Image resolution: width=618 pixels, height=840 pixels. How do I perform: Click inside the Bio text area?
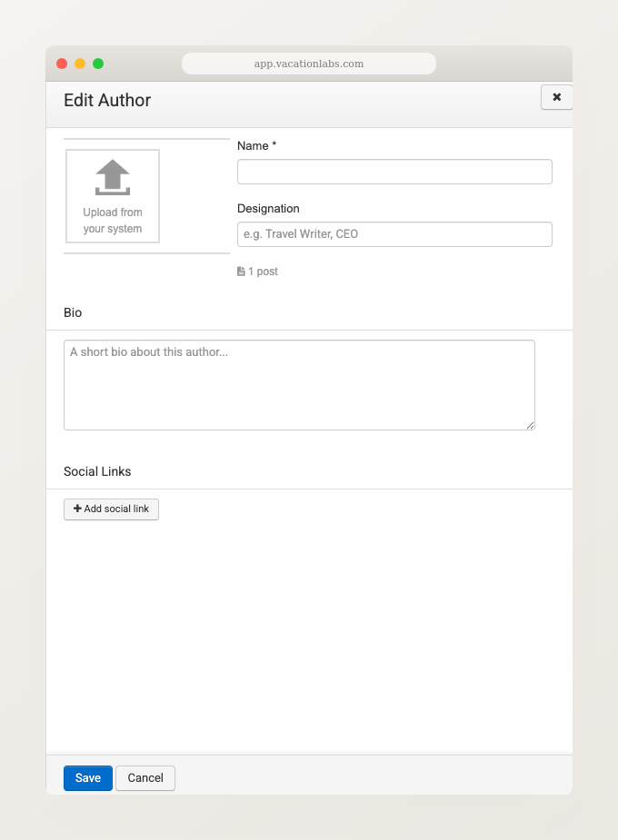[299, 384]
